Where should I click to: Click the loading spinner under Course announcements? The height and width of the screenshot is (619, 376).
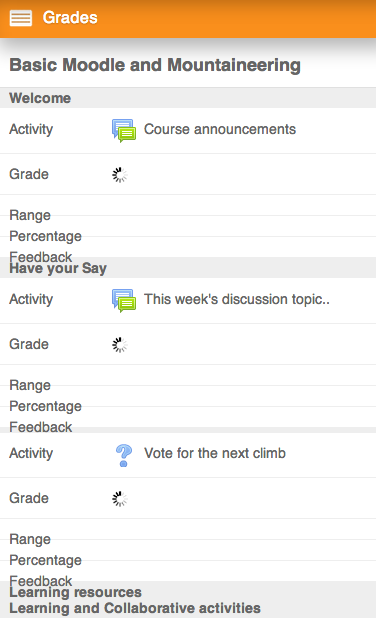point(120,175)
